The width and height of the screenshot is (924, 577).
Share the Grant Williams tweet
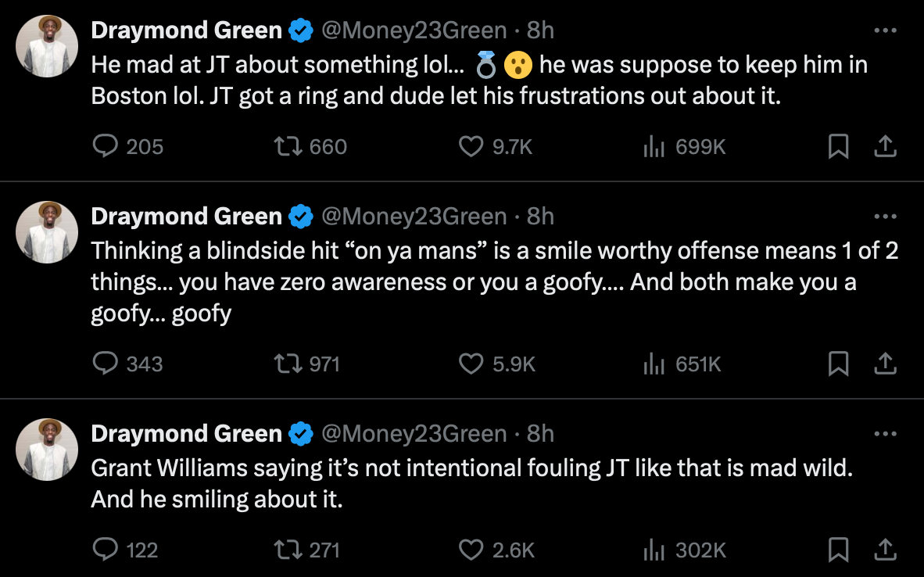pos(884,550)
